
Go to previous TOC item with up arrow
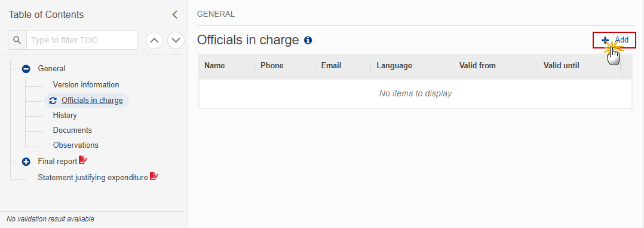[x=154, y=40]
